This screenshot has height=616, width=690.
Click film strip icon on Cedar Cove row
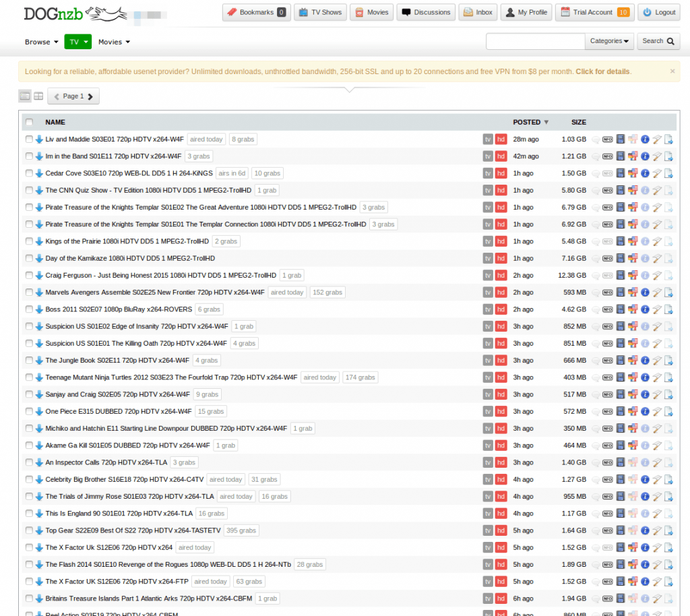621,173
